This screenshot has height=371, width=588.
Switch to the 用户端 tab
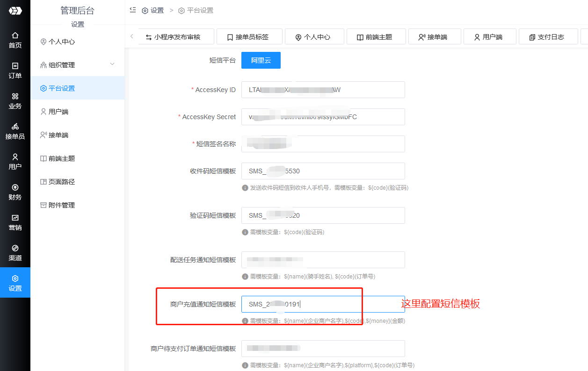click(490, 37)
